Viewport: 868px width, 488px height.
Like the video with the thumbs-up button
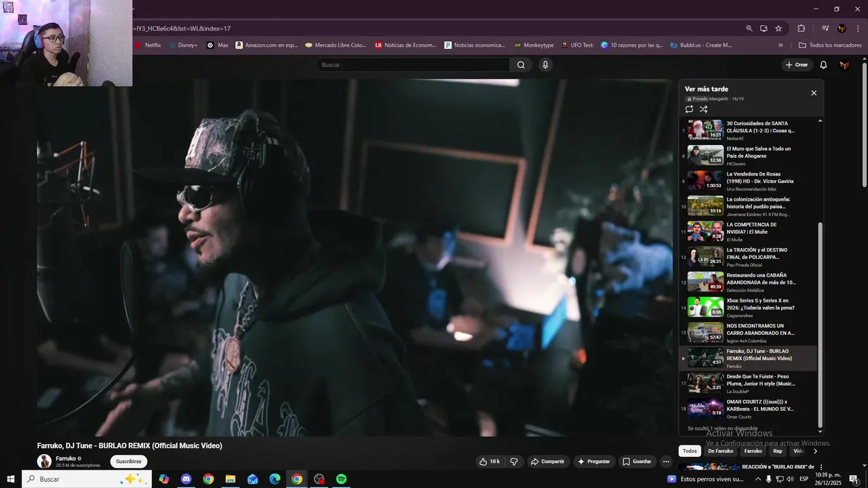(x=490, y=462)
